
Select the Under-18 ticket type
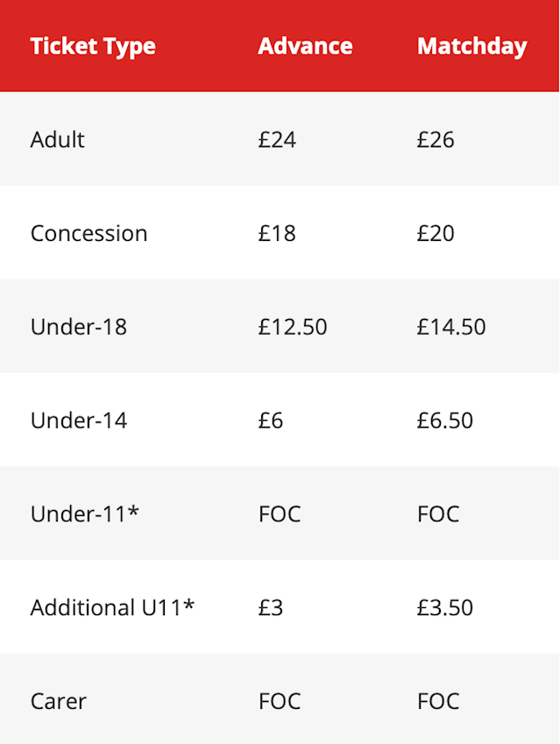(x=79, y=327)
